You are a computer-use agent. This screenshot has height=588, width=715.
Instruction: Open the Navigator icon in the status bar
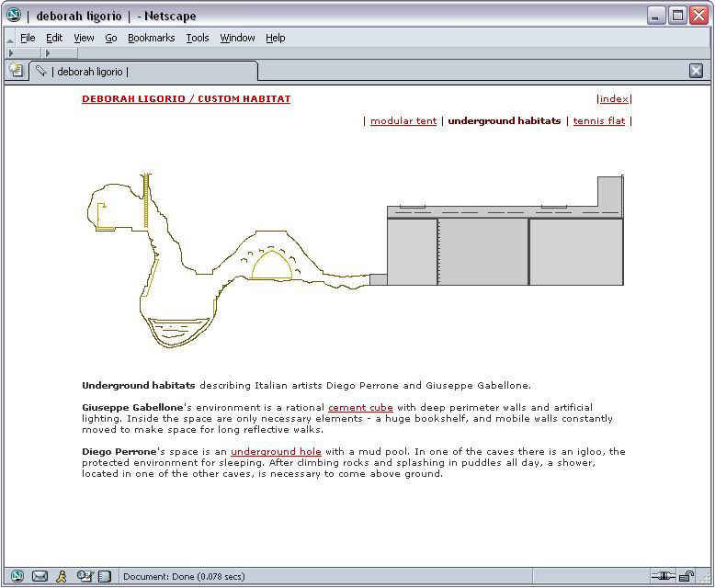click(x=17, y=576)
